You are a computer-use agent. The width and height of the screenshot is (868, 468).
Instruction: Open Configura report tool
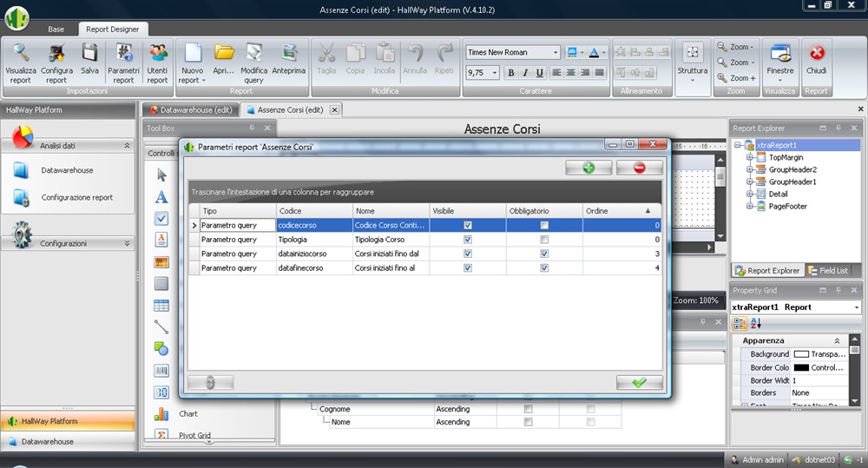56,63
